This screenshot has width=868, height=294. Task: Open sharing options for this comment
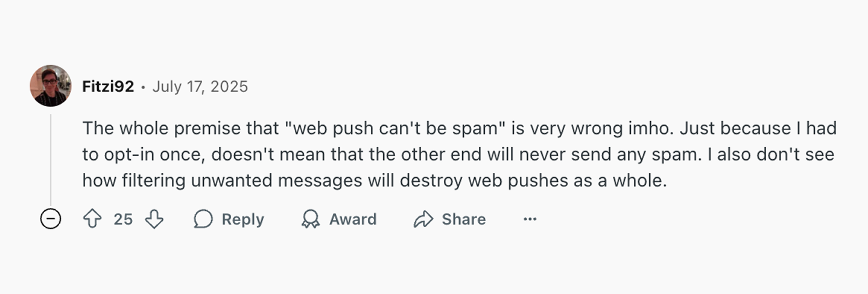[450, 219]
